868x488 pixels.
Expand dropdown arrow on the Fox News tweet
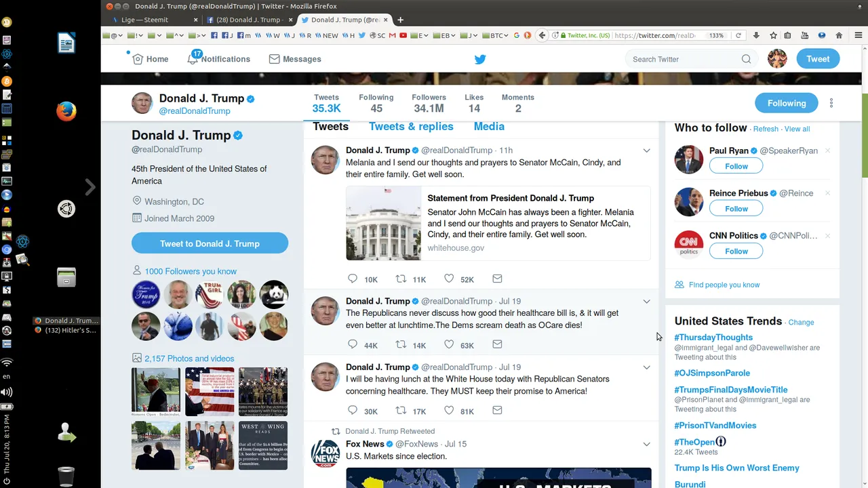click(x=646, y=445)
